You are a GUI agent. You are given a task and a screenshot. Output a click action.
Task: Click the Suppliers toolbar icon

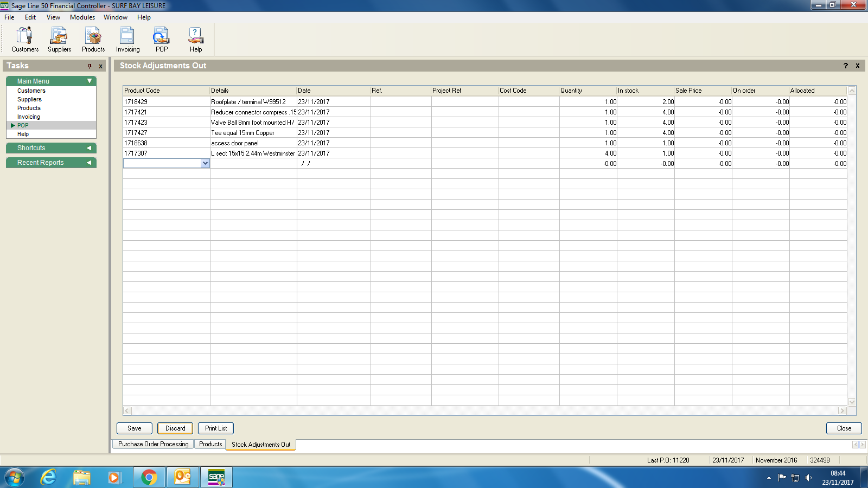pos(59,40)
